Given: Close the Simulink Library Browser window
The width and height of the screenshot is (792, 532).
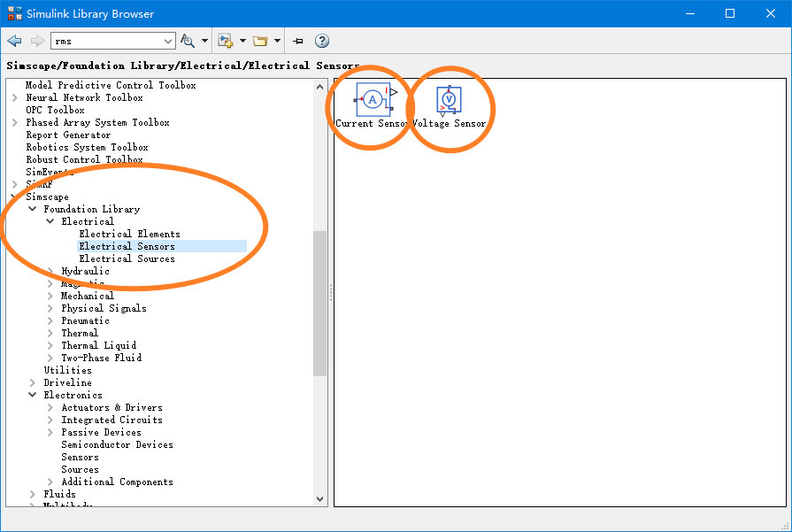Looking at the screenshot, I should click(770, 13).
